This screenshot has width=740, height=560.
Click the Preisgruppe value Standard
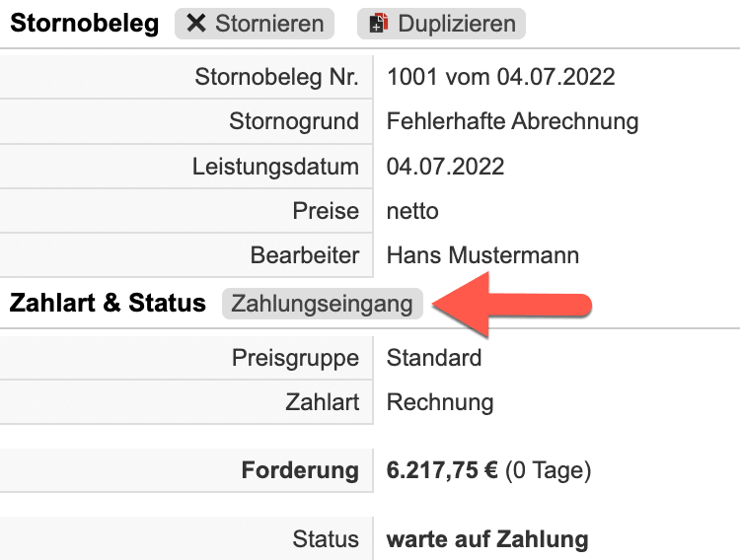point(434,357)
